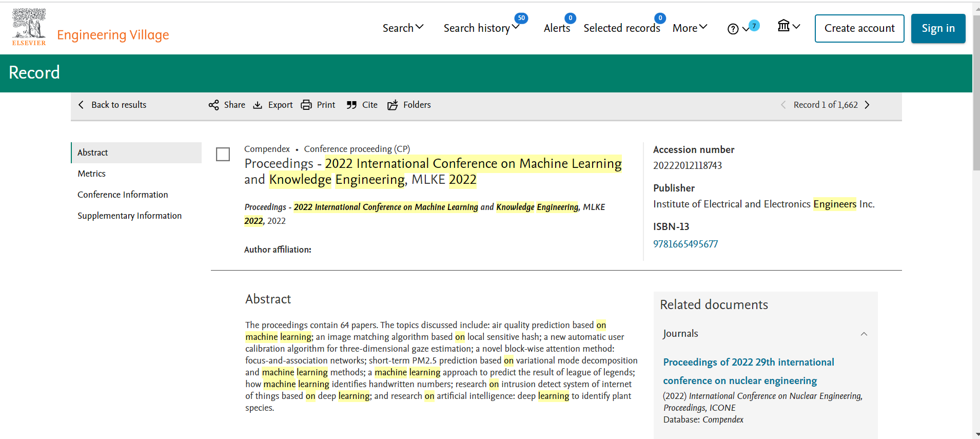Click the Share icon
The image size is (980, 439).
coord(213,105)
